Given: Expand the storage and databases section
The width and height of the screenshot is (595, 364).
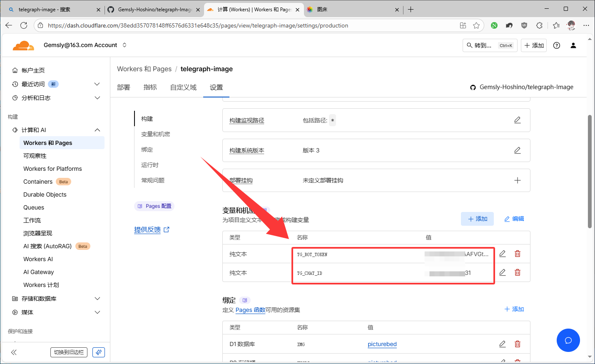Looking at the screenshot, I should pos(97,299).
